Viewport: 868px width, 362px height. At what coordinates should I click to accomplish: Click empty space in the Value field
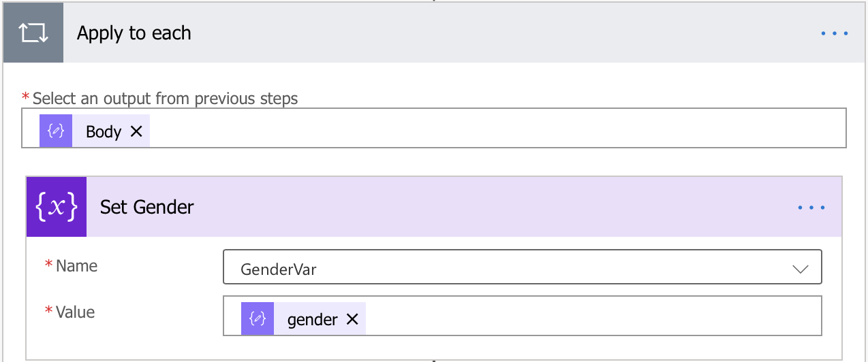(593, 316)
